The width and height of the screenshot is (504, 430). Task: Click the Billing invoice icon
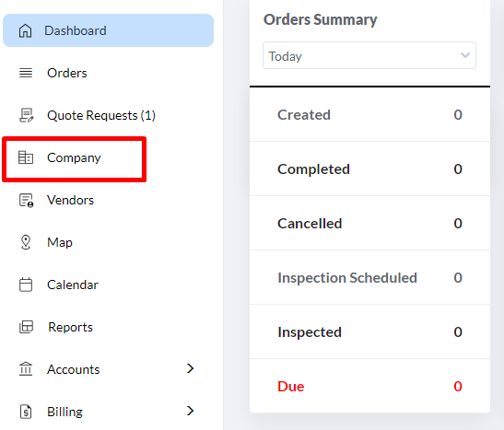click(x=26, y=412)
